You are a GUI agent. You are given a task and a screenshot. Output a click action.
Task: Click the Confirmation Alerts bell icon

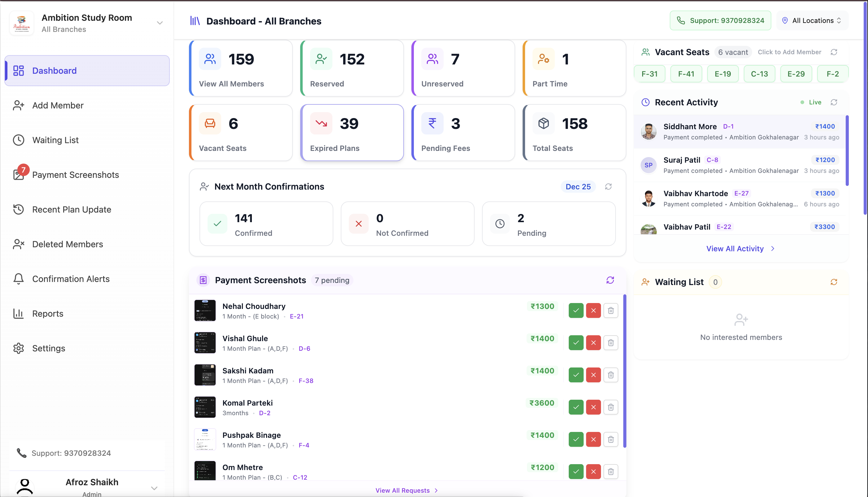(18, 279)
